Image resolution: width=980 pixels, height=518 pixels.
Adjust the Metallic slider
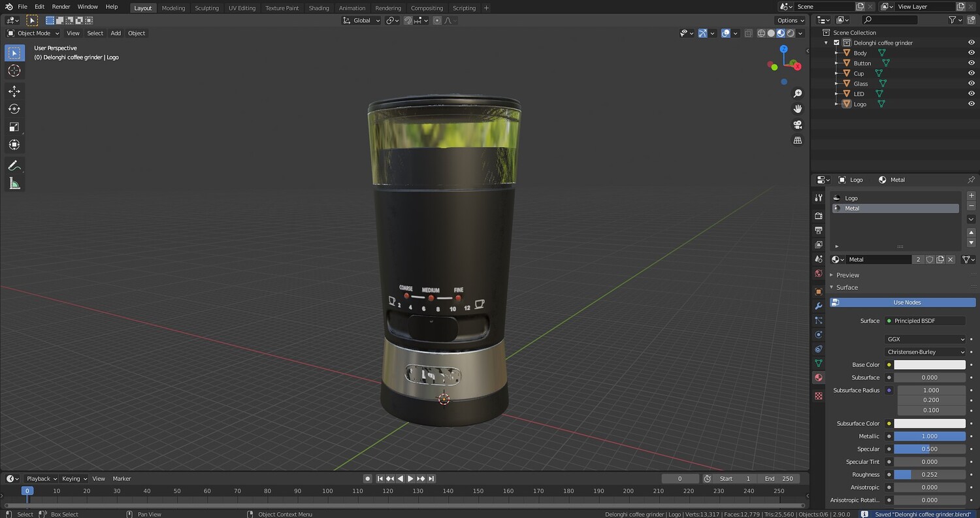930,436
